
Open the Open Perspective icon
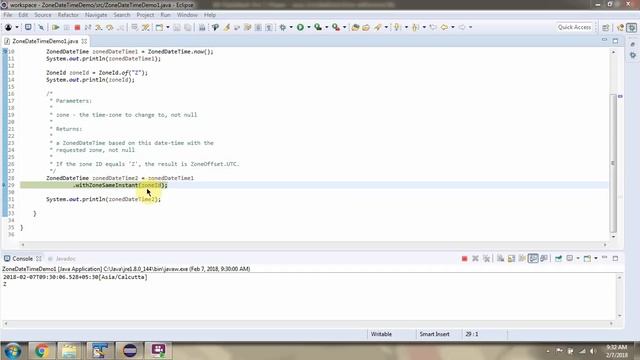click(x=606, y=27)
